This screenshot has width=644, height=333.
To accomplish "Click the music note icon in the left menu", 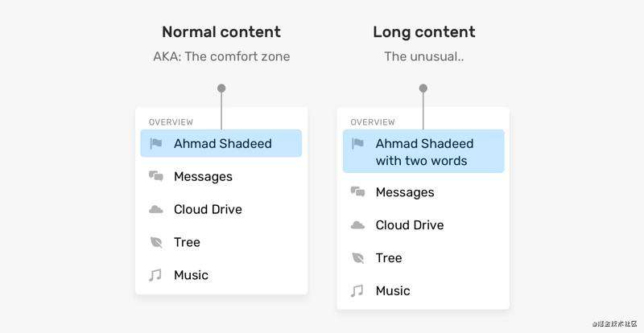I will [x=155, y=275].
